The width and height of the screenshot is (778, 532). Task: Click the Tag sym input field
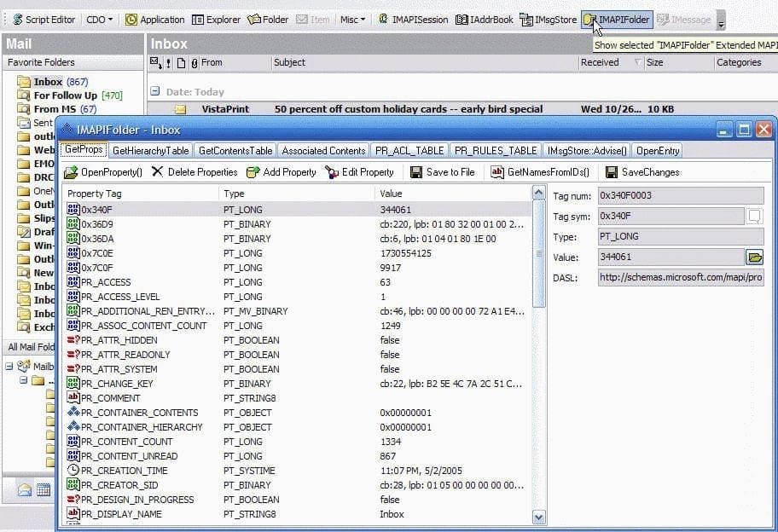click(x=671, y=216)
